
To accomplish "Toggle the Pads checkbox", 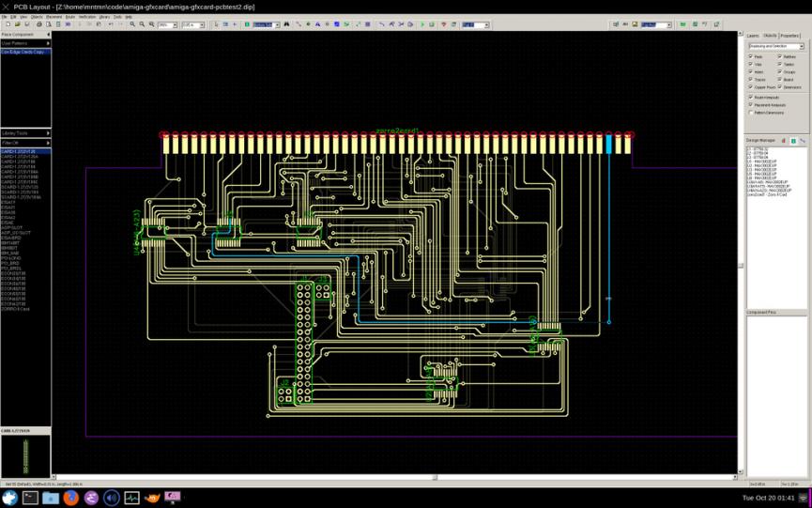I will coord(751,57).
